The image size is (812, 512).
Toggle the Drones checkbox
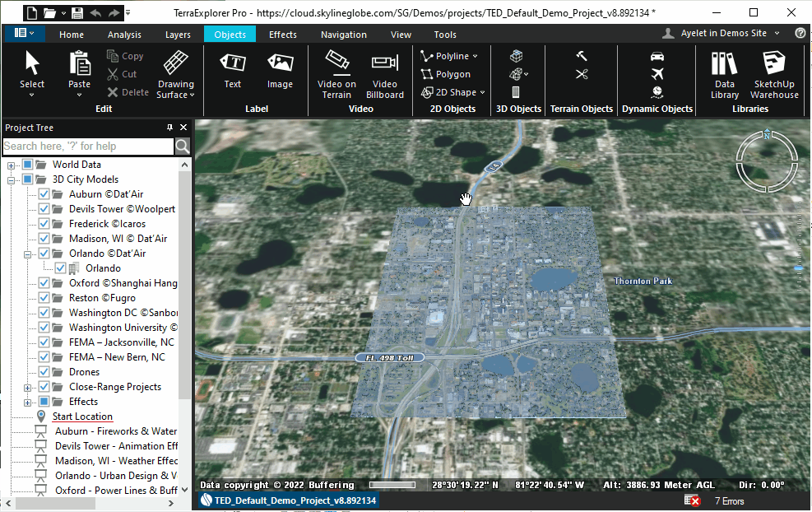(44, 372)
